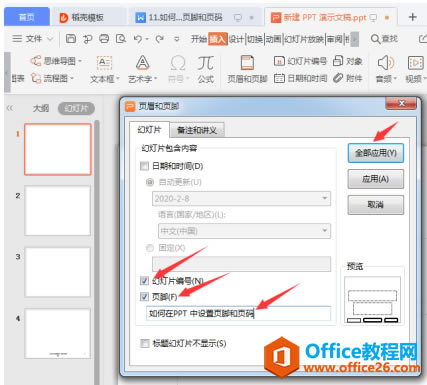The height and width of the screenshot is (385, 427).
Task: Click the 公式 formula icon
Action: coord(205,63)
